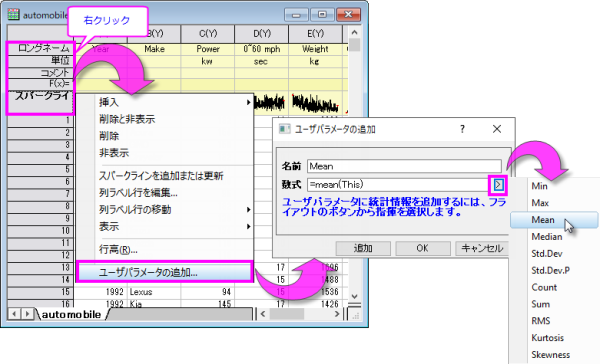Select Max from the flyout list
This screenshot has height=364, width=600.
point(554,203)
